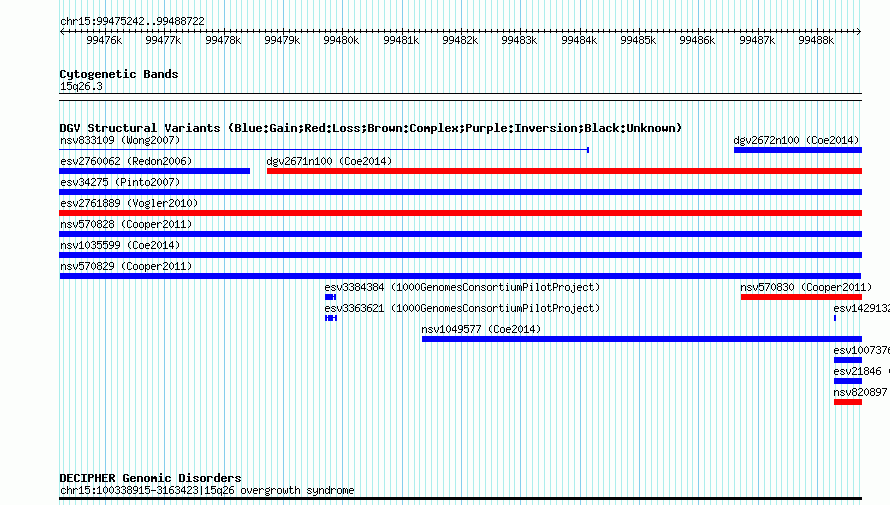This screenshot has height=505, width=890.
Task: Open nsv570830 (Cooper2011) variant label
Action: (x=806, y=287)
